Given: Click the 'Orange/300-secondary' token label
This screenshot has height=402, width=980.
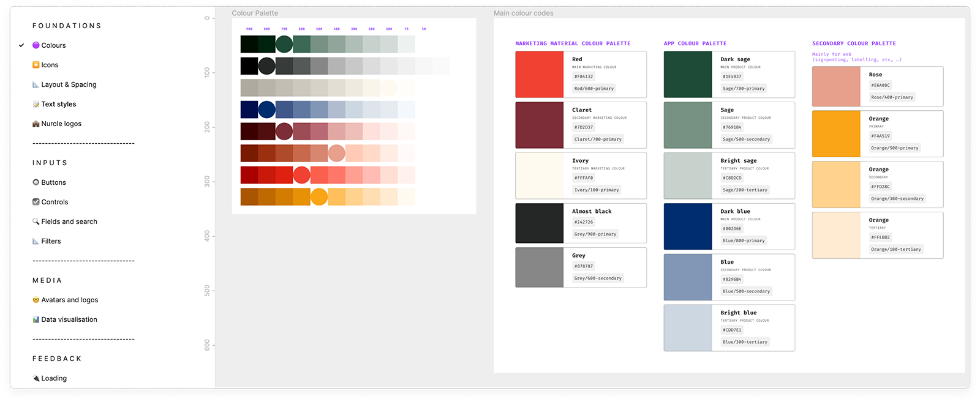Looking at the screenshot, I should click(897, 198).
